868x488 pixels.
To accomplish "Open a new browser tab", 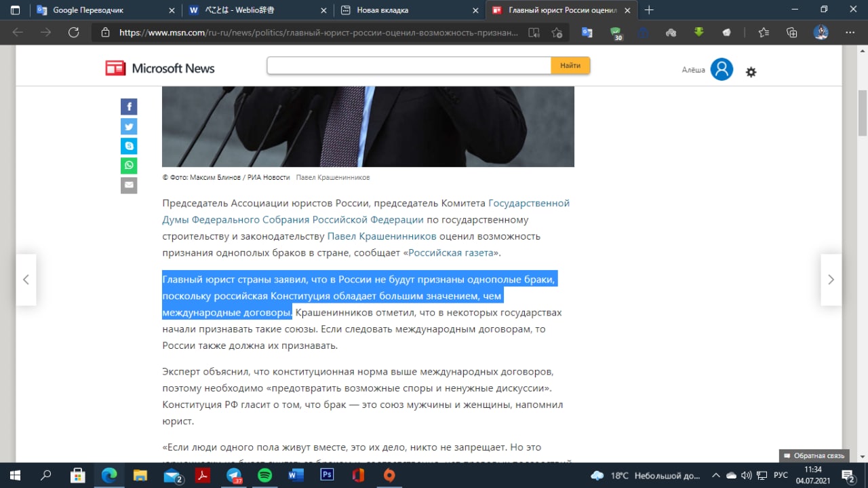I will 649,10.
